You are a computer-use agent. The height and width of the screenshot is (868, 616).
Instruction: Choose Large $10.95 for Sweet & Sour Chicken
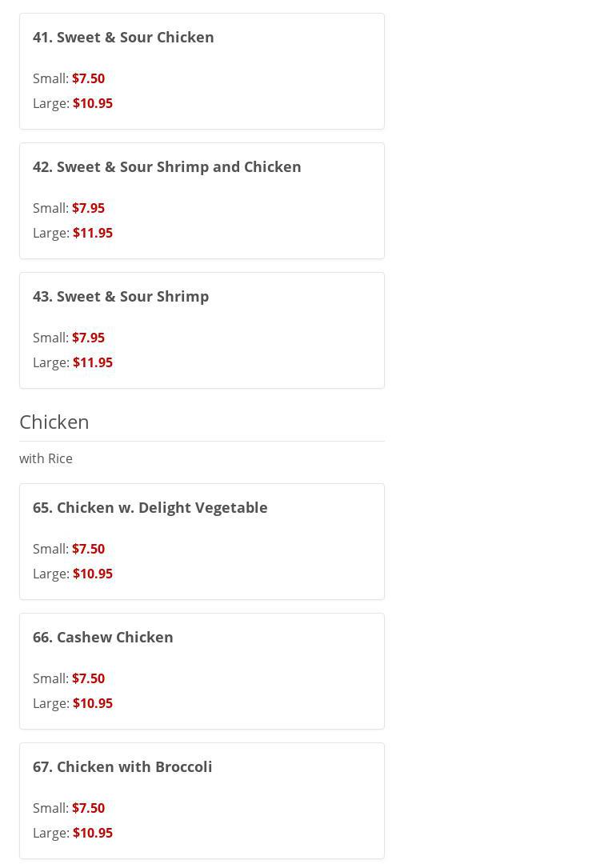pyautogui.click(x=73, y=103)
